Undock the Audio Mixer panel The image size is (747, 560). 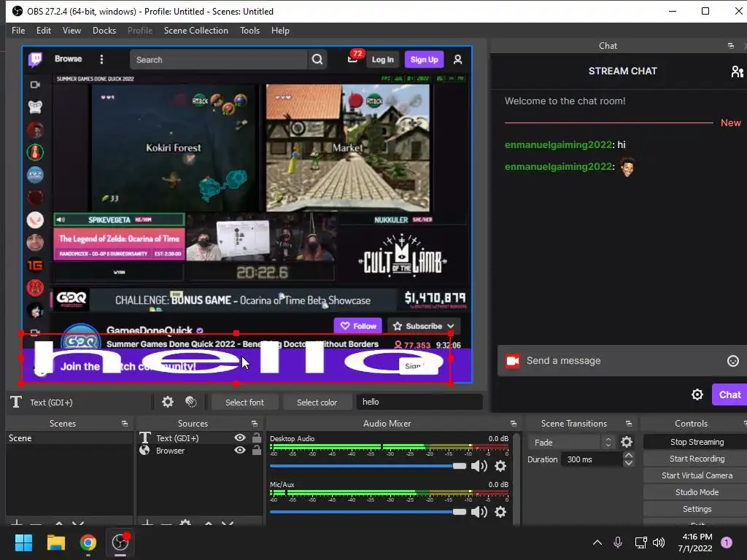point(513,424)
